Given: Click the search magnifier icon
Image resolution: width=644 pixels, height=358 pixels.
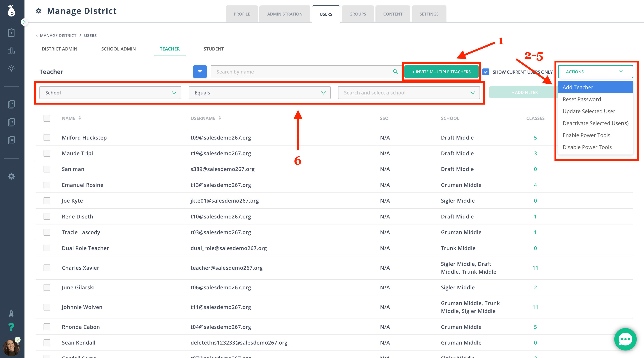Looking at the screenshot, I should (x=395, y=72).
